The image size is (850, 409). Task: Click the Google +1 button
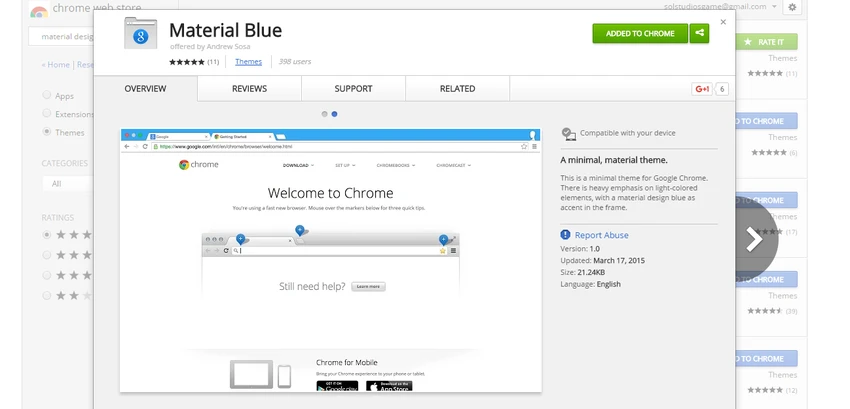tap(702, 89)
